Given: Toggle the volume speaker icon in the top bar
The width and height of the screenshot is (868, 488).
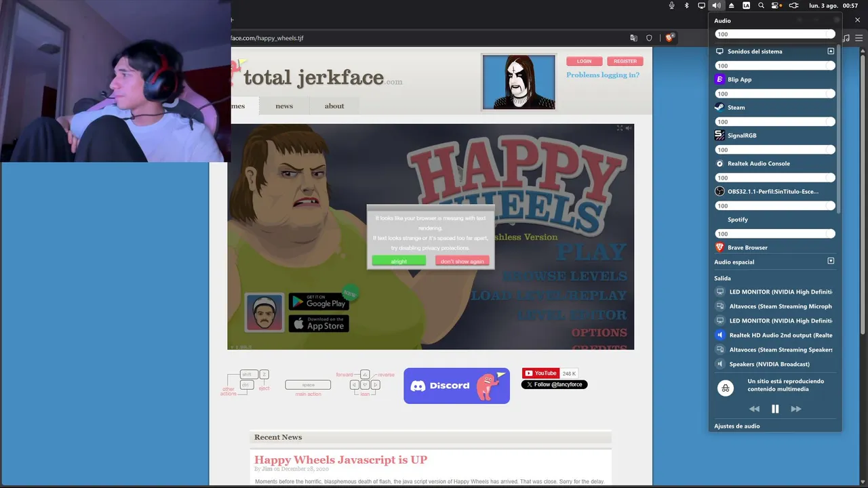Looking at the screenshot, I should coord(716,5).
